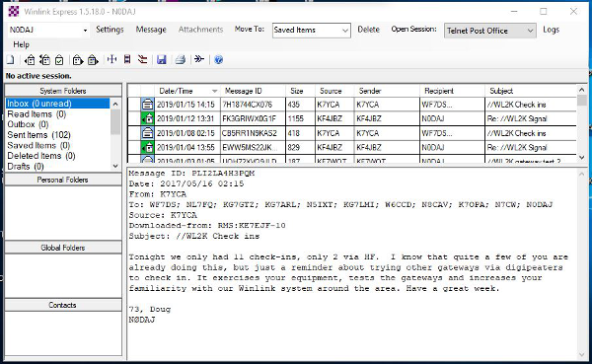Open the Drafts (0) folder

[26, 166]
